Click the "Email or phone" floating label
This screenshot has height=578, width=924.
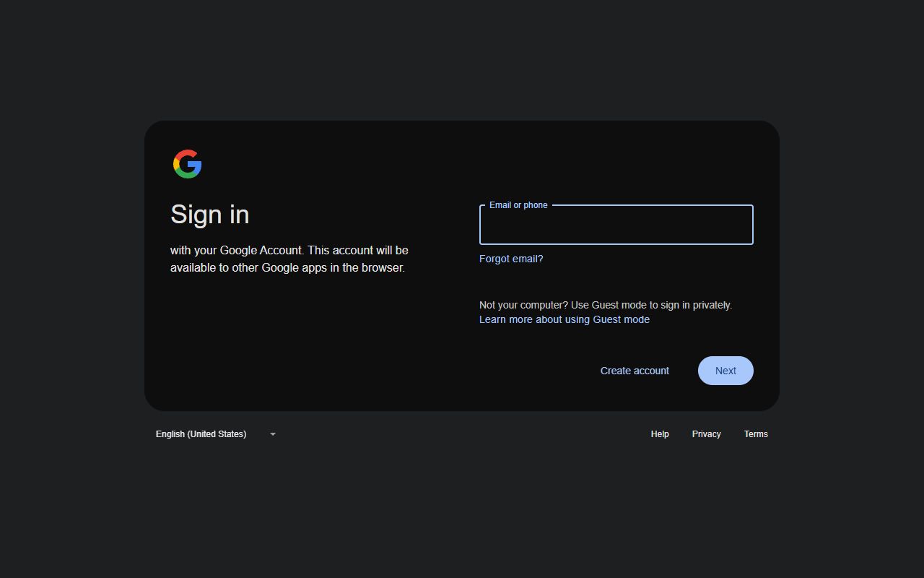518,205
